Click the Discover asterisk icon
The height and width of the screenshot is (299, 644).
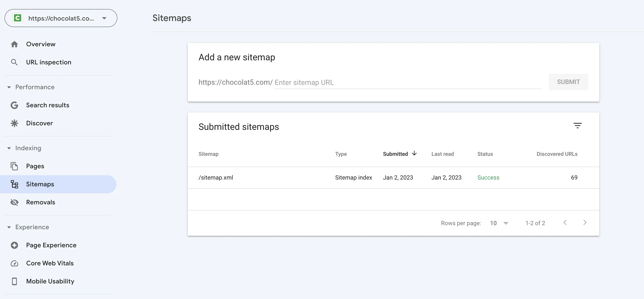pyautogui.click(x=14, y=123)
